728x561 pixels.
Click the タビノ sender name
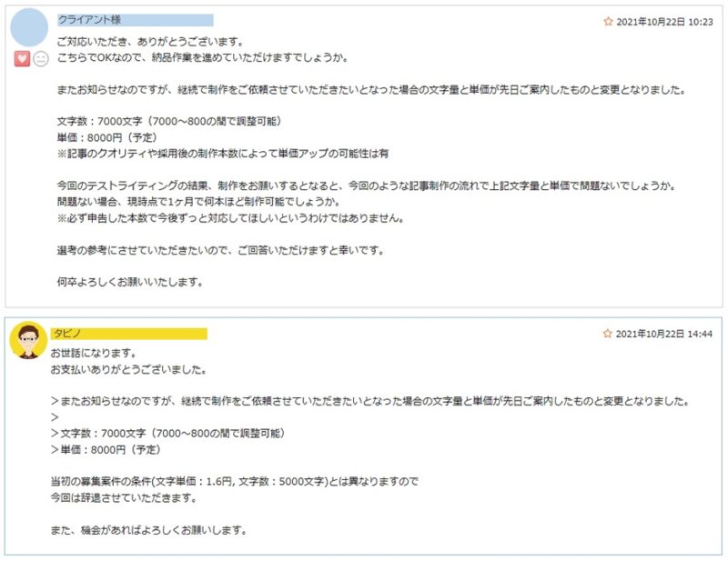66,333
